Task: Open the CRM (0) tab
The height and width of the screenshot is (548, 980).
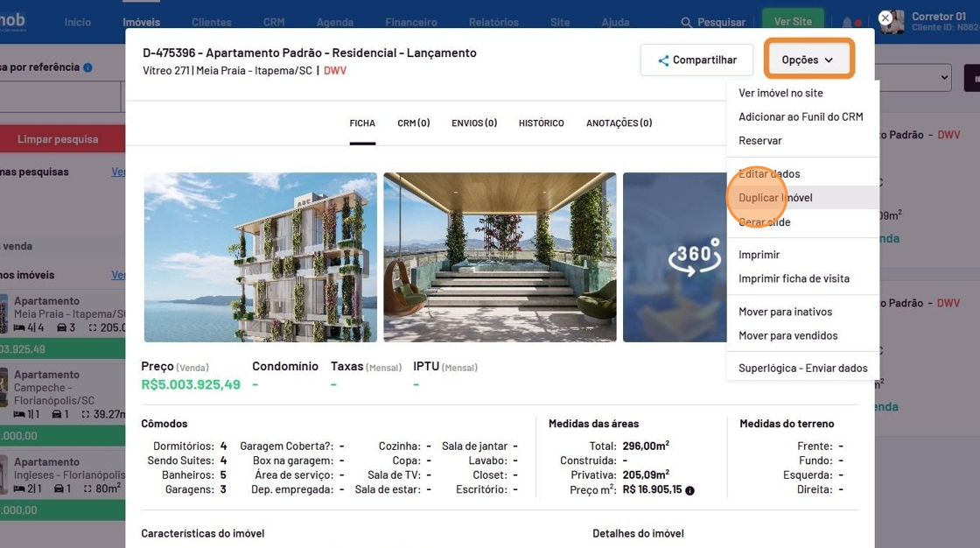Action: pyautogui.click(x=413, y=123)
